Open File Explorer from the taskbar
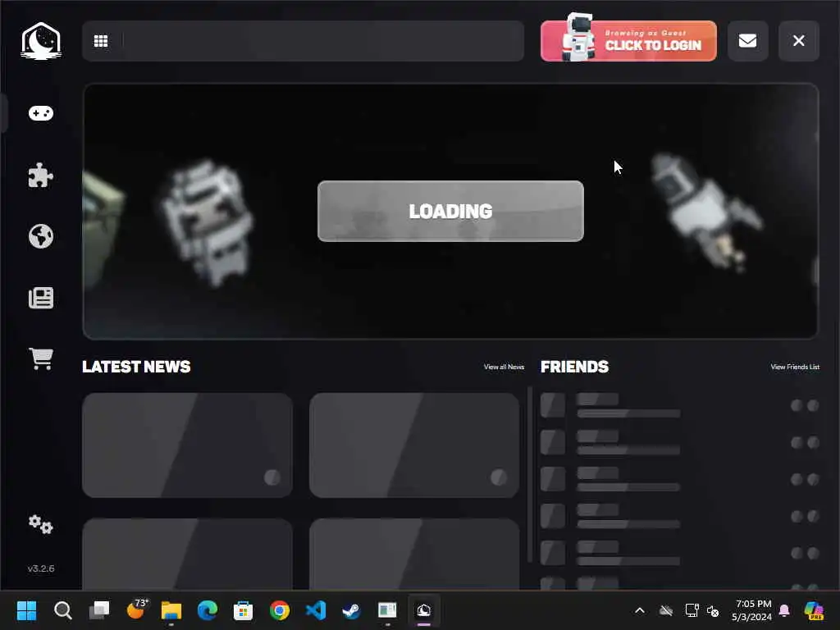Viewport: 840px width, 630px height. click(x=171, y=610)
